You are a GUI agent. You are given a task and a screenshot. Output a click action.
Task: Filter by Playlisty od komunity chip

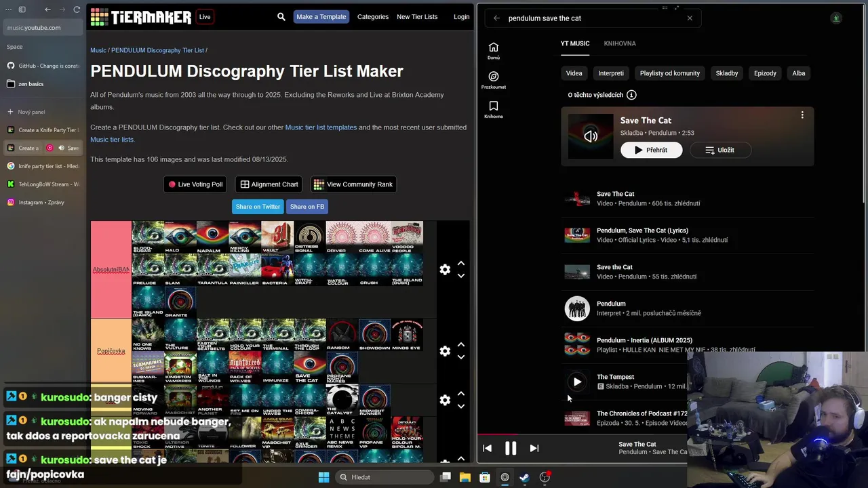(670, 73)
